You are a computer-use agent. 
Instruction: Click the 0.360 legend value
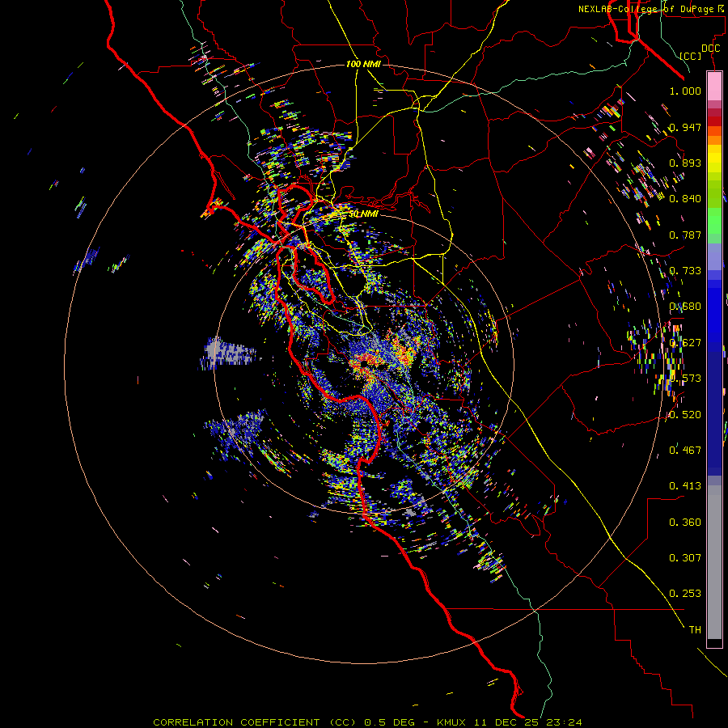pos(685,523)
